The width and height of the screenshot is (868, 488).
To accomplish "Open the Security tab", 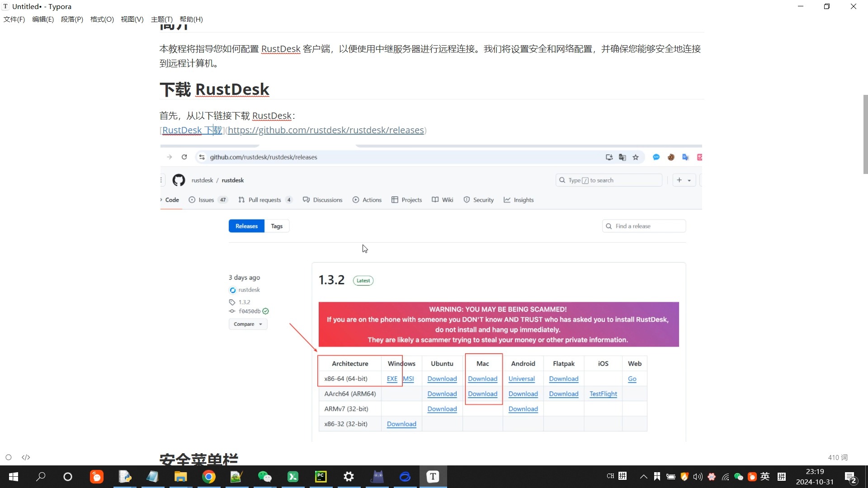I will pos(479,200).
